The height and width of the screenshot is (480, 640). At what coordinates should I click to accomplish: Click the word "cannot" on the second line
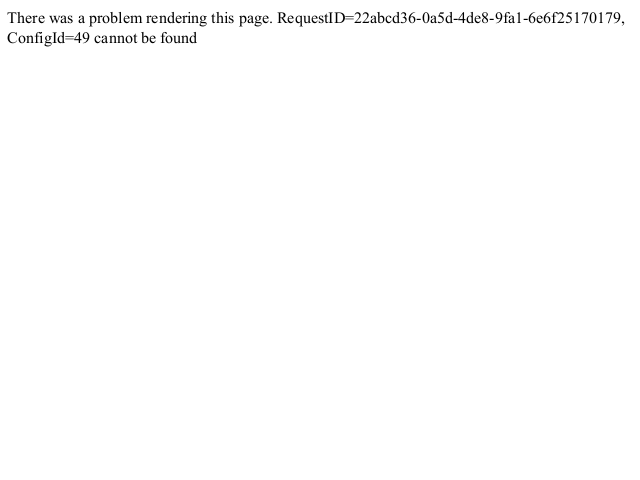coord(116,38)
